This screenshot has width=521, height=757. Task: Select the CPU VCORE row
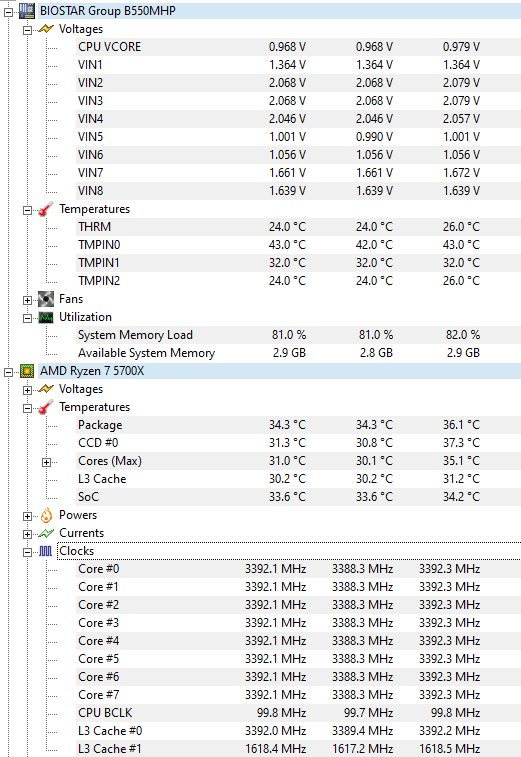tap(298, 47)
